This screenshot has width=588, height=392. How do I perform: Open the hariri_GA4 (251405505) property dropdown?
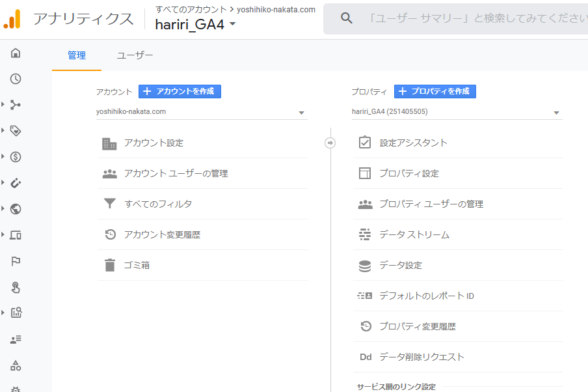click(457, 112)
